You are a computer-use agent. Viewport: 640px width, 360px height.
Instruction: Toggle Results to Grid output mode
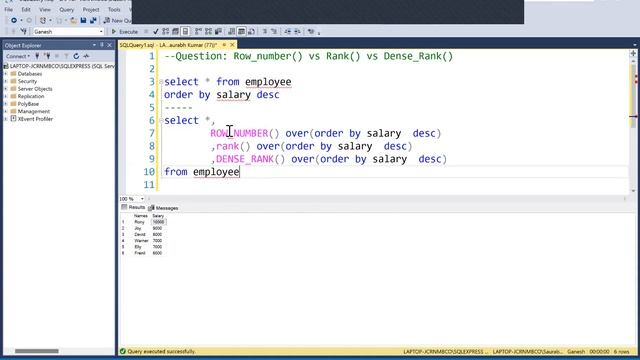[x=241, y=31]
